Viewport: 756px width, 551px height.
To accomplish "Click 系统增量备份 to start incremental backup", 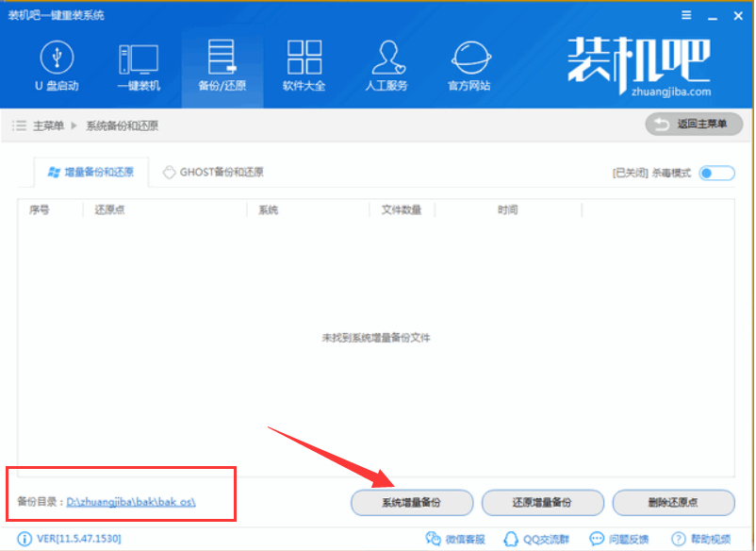I will [411, 503].
